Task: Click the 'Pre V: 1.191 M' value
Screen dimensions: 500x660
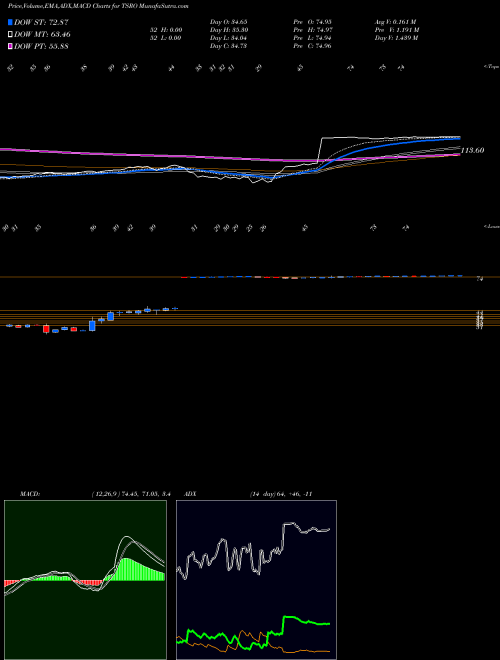Action: click(397, 29)
